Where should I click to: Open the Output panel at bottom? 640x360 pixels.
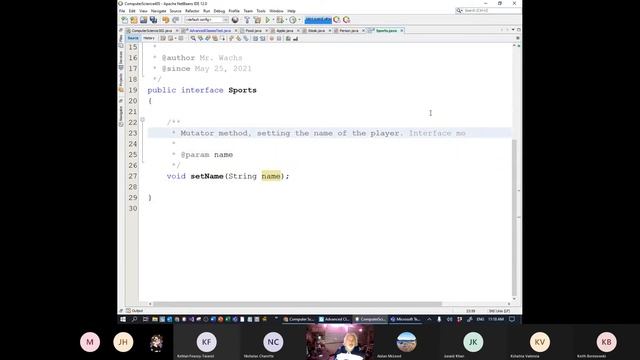135,311
